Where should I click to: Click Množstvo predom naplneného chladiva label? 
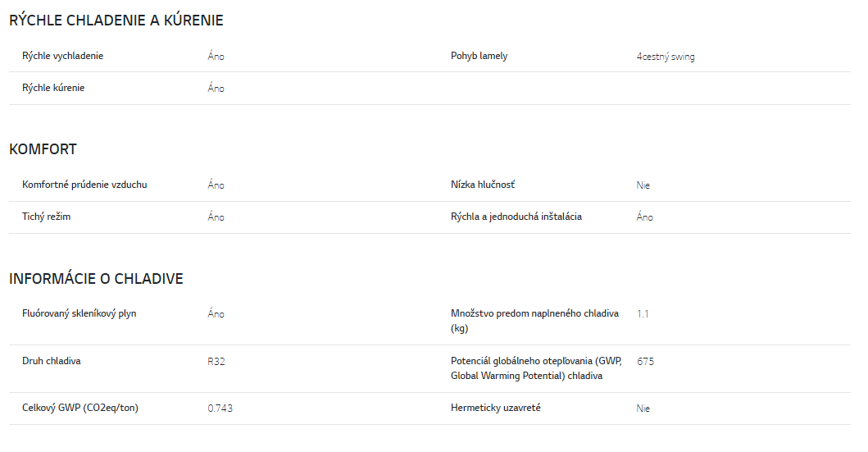pyautogui.click(x=534, y=321)
